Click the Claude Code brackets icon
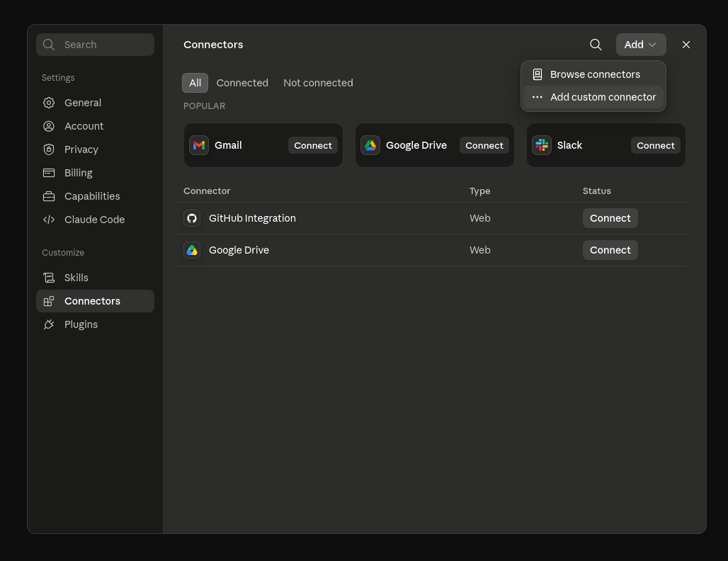Image resolution: width=728 pixels, height=561 pixels. (49, 220)
